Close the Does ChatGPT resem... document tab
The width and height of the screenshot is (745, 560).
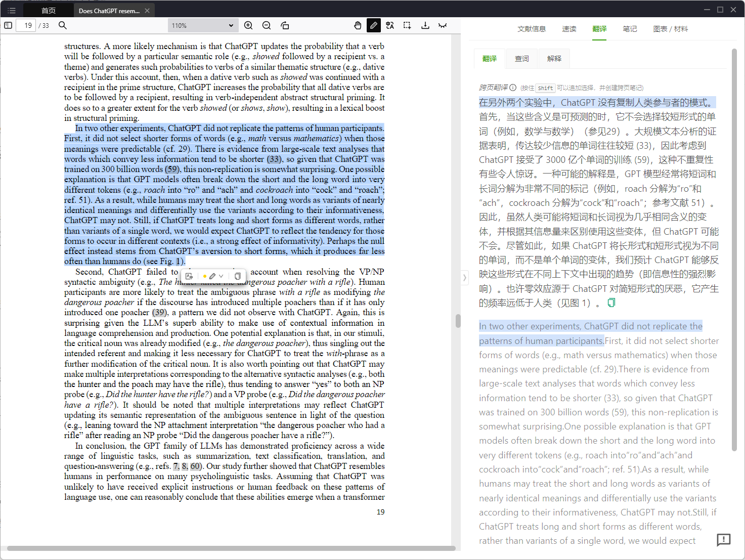coord(147,11)
